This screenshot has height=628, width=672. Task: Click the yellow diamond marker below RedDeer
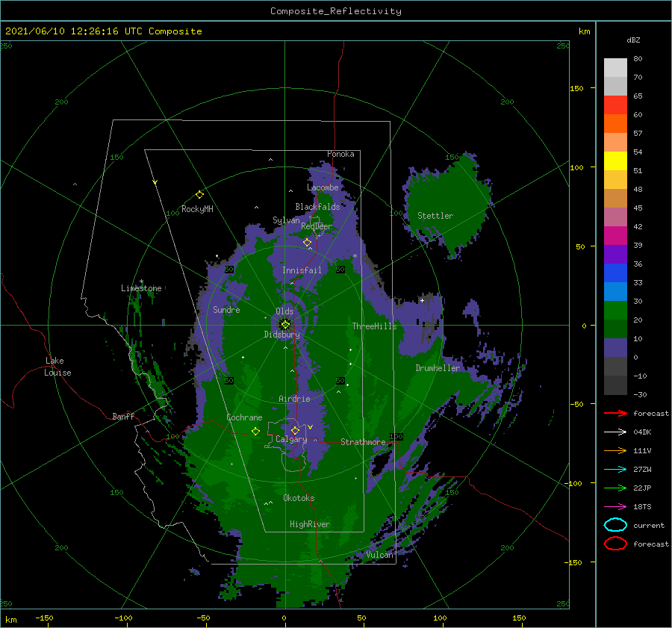point(307,243)
